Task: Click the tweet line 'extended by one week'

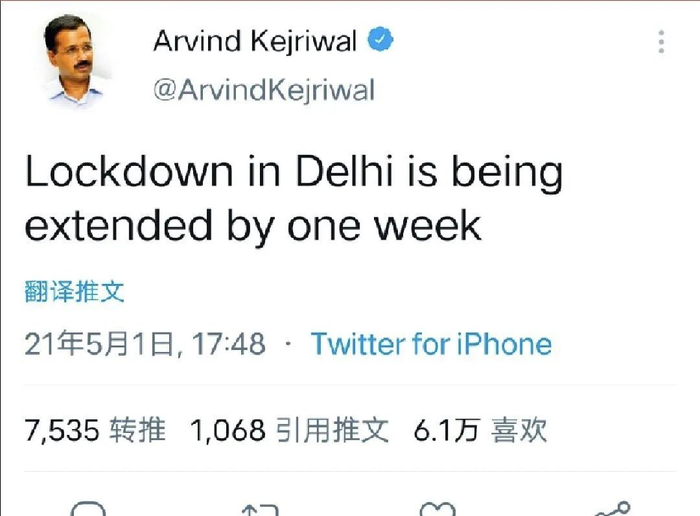Action: (253, 225)
